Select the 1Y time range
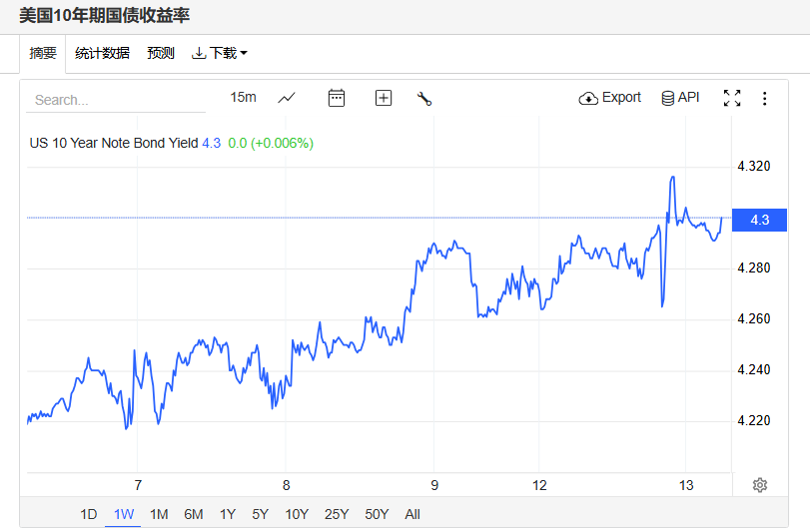This screenshot has height=532, width=810. (x=228, y=514)
